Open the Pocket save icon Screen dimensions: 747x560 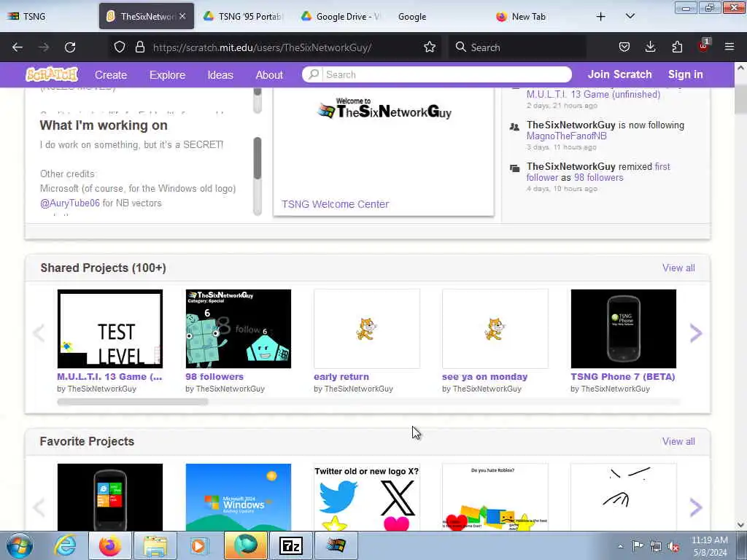[624, 47]
